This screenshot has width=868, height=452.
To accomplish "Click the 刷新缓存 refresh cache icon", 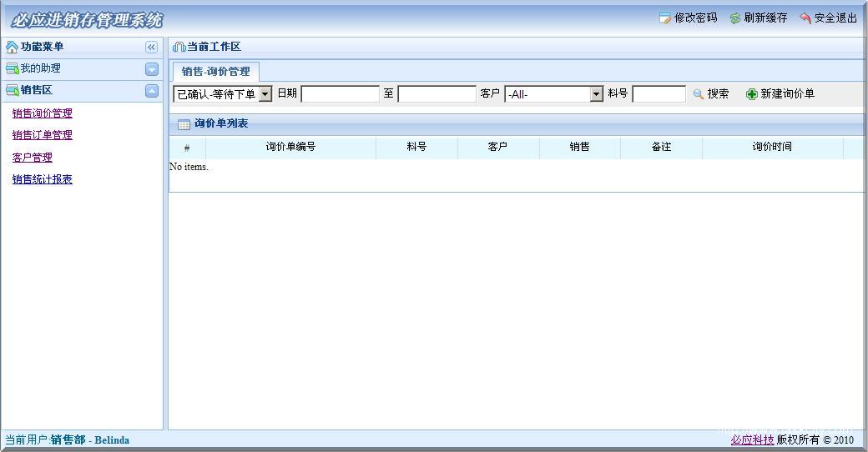I will coord(734,18).
